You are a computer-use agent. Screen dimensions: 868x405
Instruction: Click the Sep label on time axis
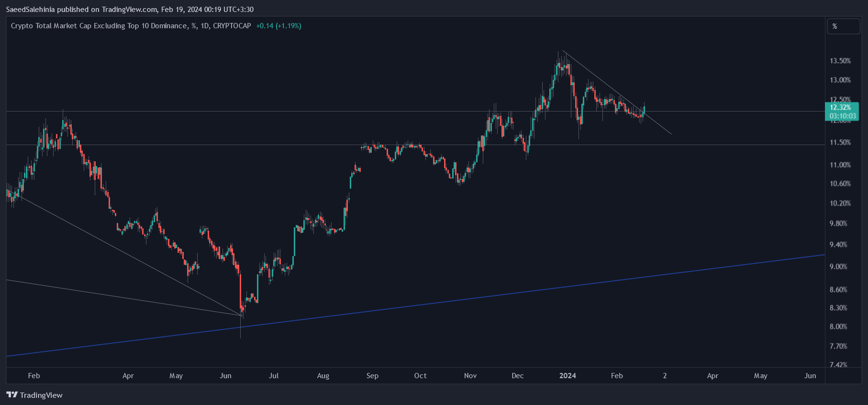click(x=372, y=376)
